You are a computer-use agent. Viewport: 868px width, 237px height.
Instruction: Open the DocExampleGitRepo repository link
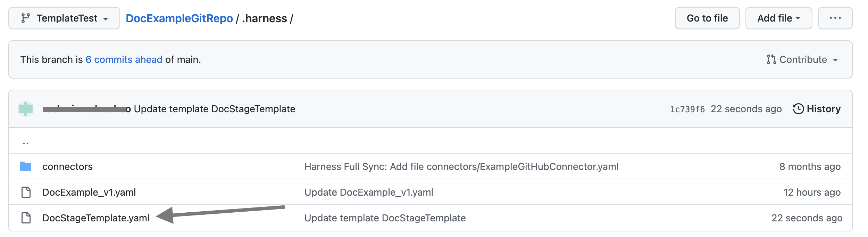click(x=179, y=18)
